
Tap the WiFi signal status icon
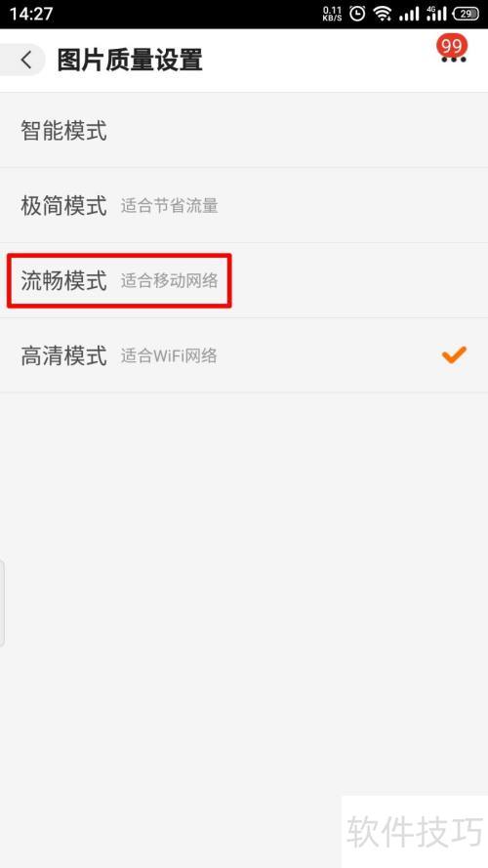[x=383, y=14]
